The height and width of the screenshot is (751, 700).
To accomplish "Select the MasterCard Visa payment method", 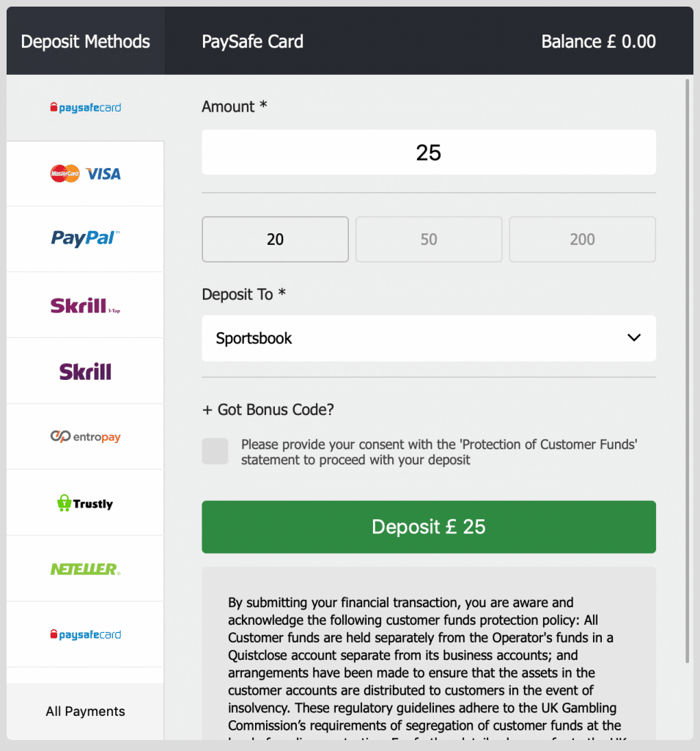I will [x=85, y=174].
